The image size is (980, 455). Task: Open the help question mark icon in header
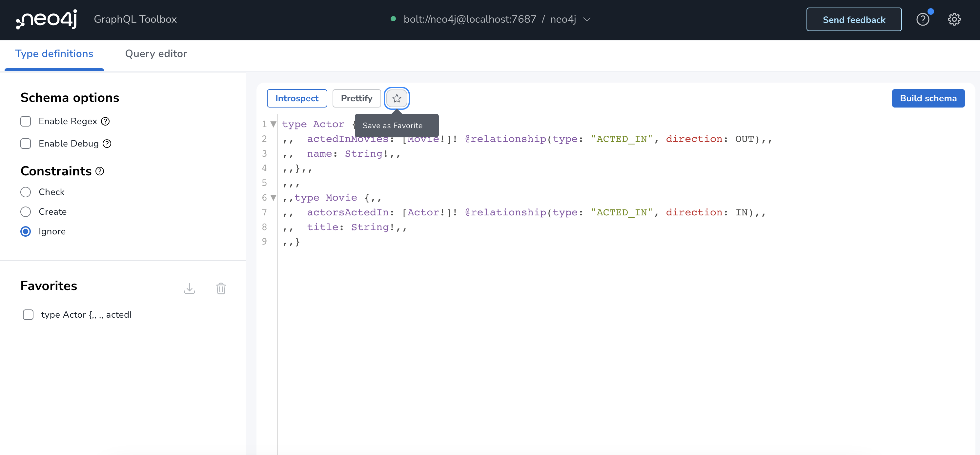[923, 19]
